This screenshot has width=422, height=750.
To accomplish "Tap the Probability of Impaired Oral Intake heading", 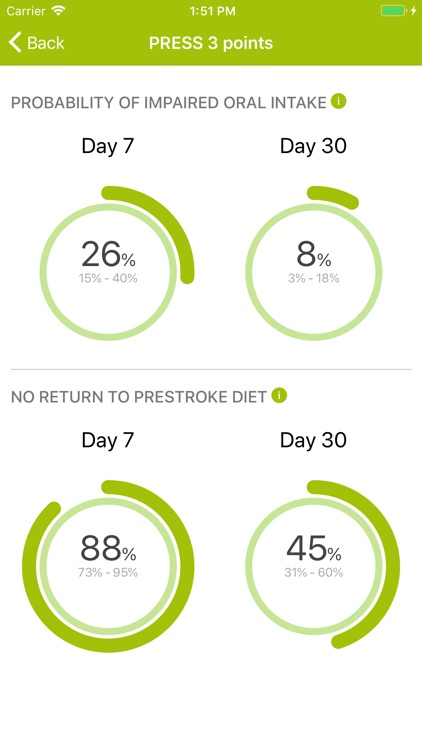I will 169,102.
